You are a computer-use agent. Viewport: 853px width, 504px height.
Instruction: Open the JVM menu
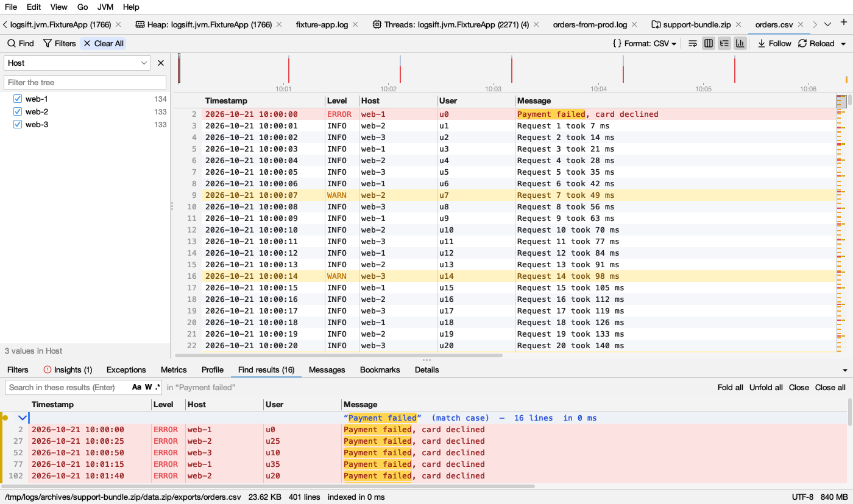click(105, 7)
